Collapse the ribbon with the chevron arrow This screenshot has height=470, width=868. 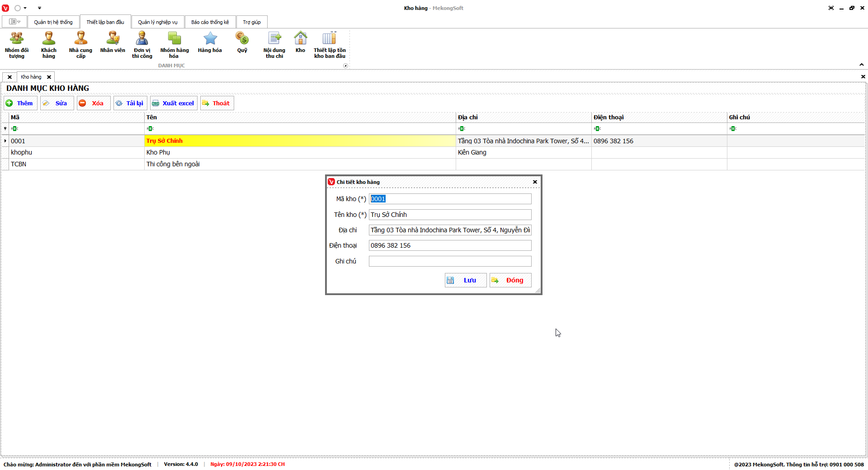click(x=862, y=65)
